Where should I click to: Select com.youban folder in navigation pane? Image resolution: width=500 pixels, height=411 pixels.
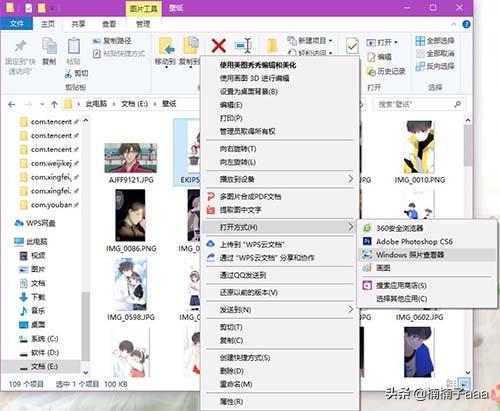click(49, 205)
